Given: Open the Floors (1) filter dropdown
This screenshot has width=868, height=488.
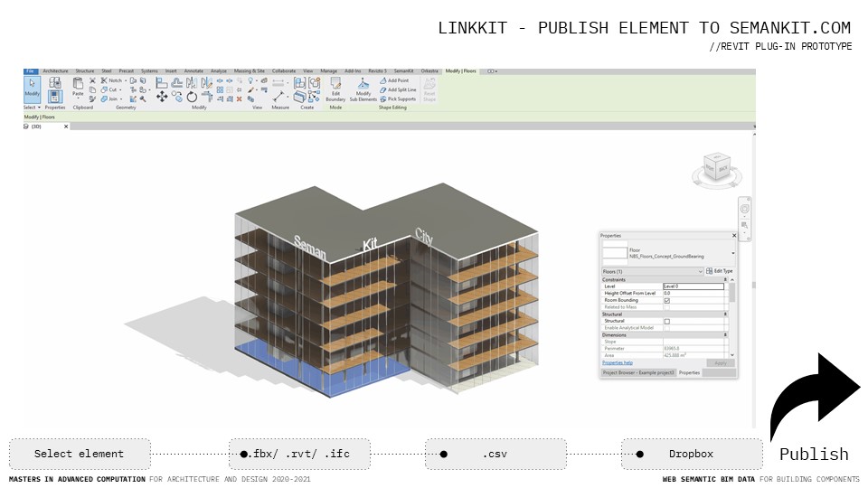Looking at the screenshot, I should 652,271.
